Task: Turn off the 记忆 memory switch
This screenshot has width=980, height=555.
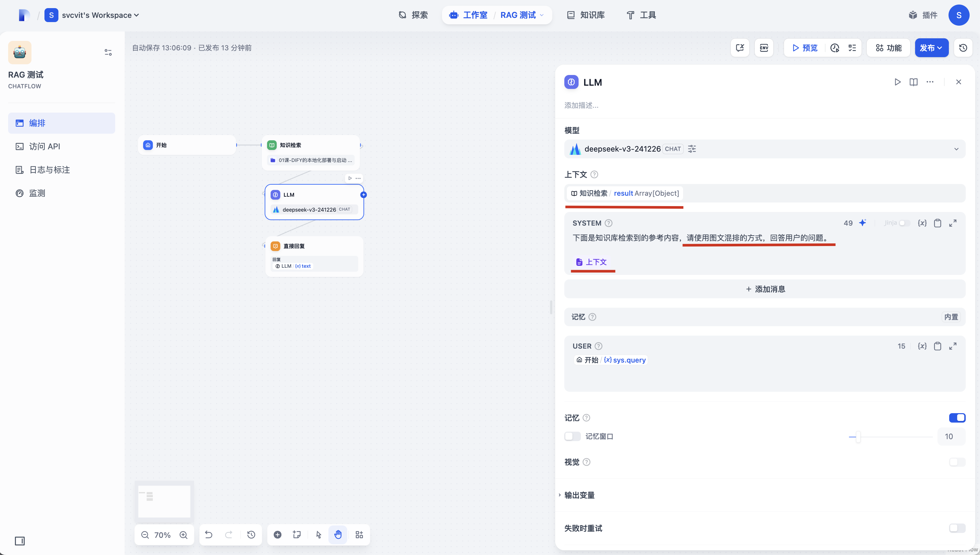Action: point(957,418)
